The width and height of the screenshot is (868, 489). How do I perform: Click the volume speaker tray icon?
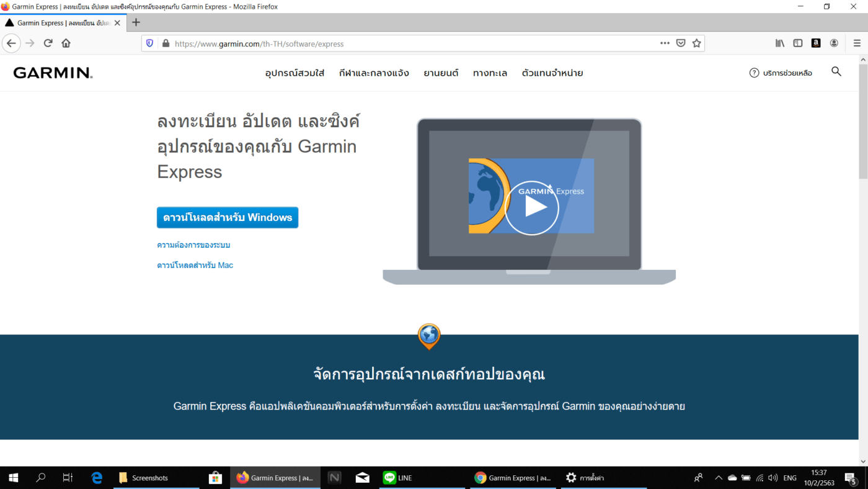(x=773, y=478)
